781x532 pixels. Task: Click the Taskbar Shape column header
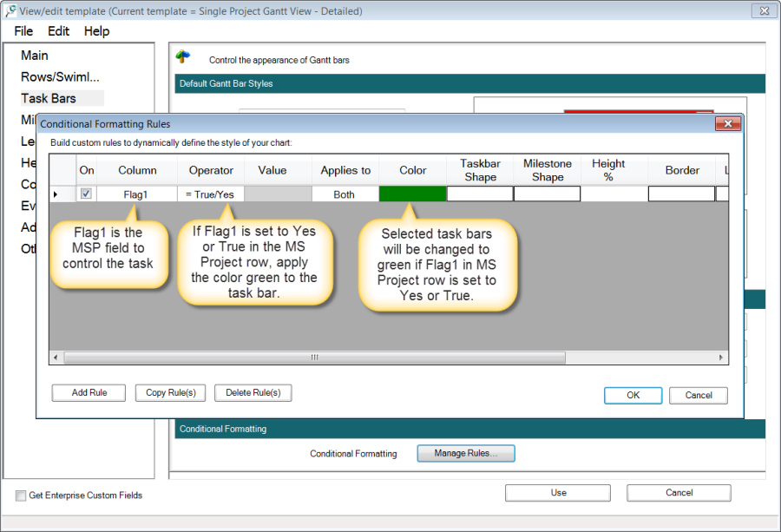pyautogui.click(x=480, y=170)
